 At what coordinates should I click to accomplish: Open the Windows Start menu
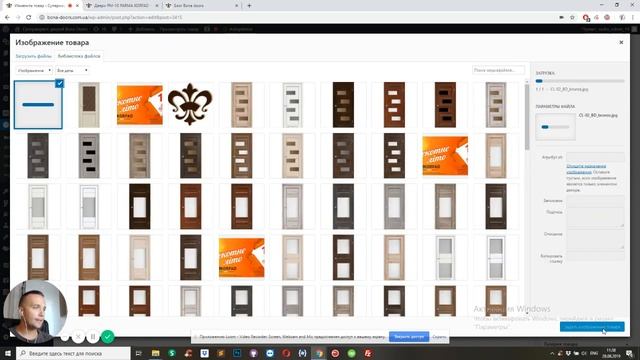click(8, 353)
